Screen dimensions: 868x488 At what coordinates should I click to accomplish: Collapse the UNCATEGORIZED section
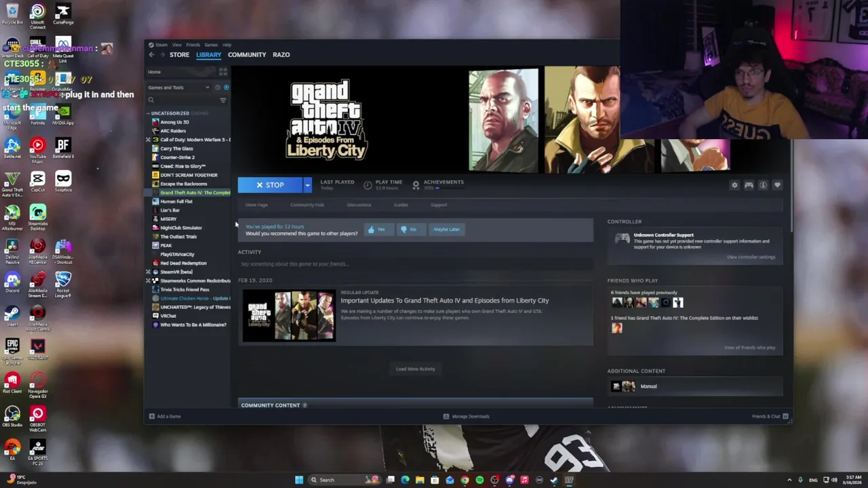point(148,113)
